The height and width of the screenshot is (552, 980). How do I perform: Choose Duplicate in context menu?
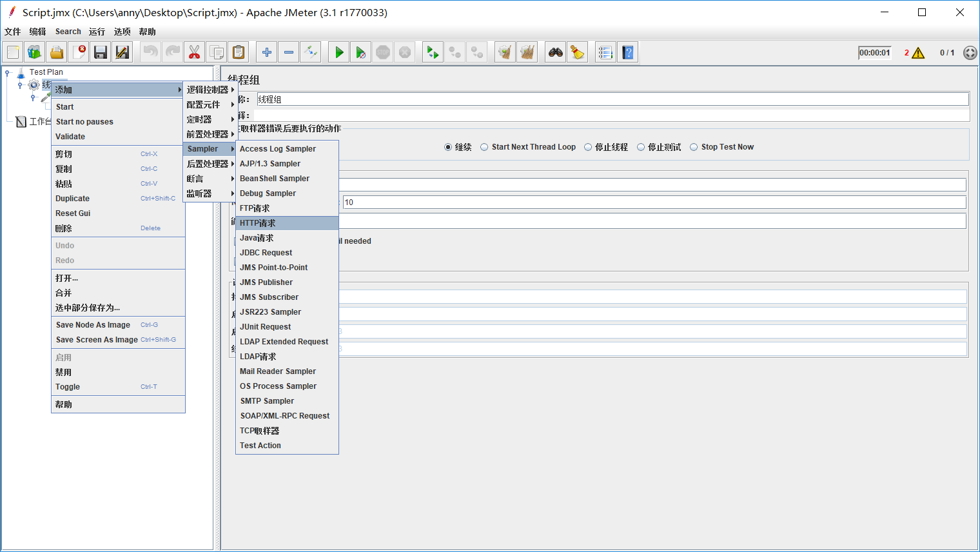coord(118,199)
